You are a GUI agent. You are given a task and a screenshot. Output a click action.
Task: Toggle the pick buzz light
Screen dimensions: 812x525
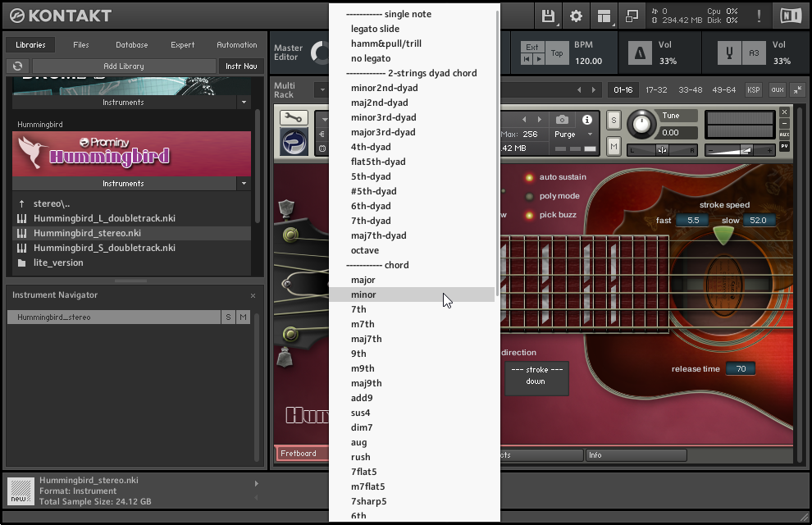[529, 216]
